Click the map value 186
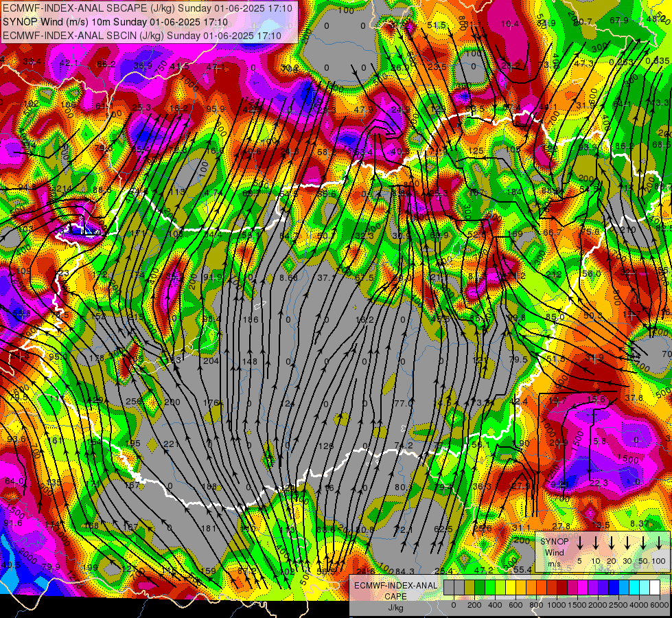This screenshot has height=618, width=672. [x=251, y=319]
